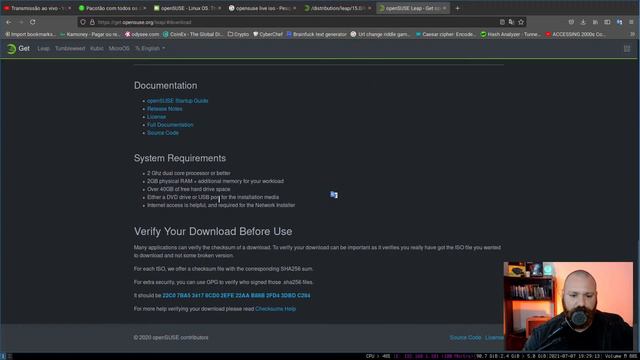Open Kubic in the page navigation

click(97, 49)
